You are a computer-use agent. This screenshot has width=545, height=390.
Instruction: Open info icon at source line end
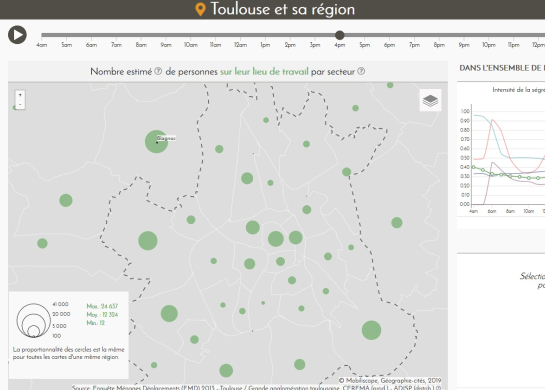438,388
